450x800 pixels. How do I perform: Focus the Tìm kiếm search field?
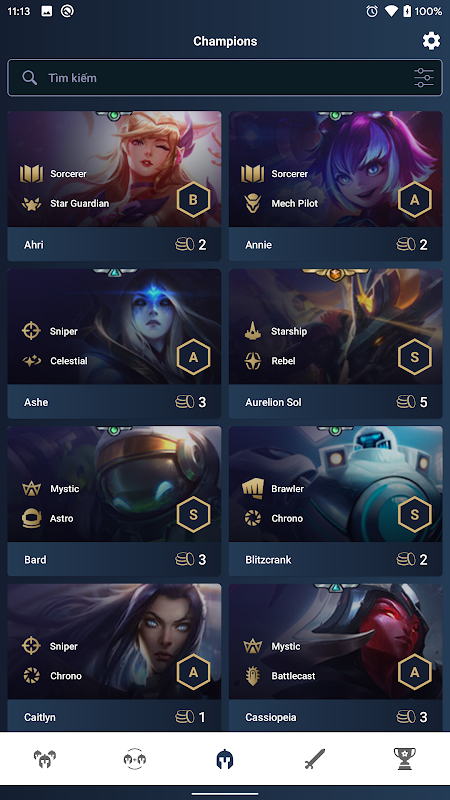point(224,78)
